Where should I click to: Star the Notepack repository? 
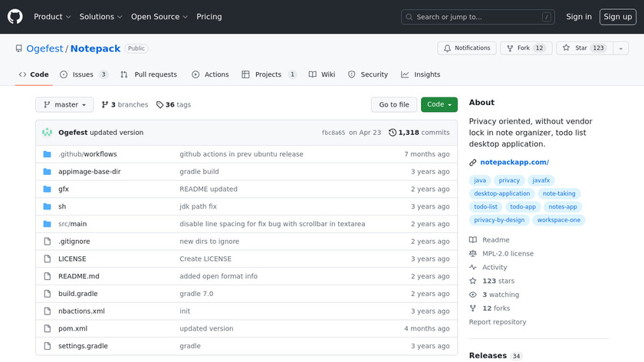coord(585,48)
